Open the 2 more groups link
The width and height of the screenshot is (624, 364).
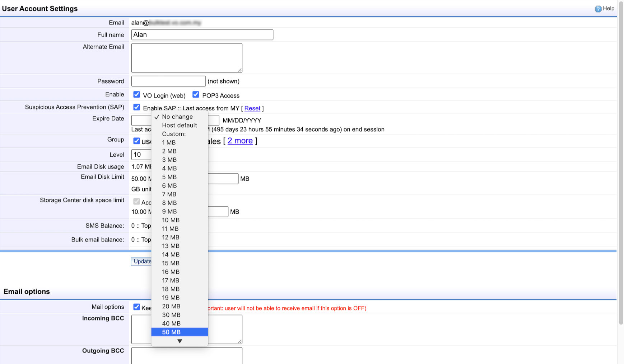(x=240, y=141)
